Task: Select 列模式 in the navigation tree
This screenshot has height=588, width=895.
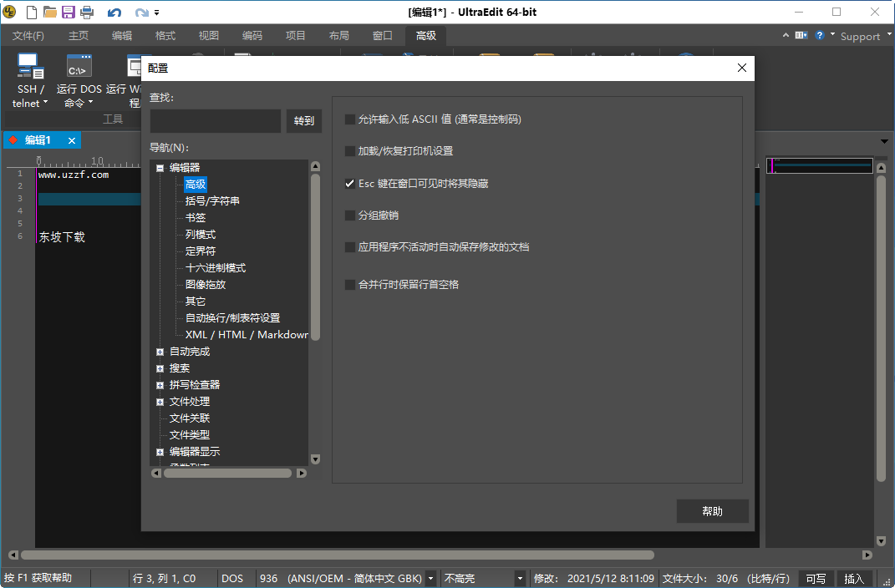Action: pos(201,235)
